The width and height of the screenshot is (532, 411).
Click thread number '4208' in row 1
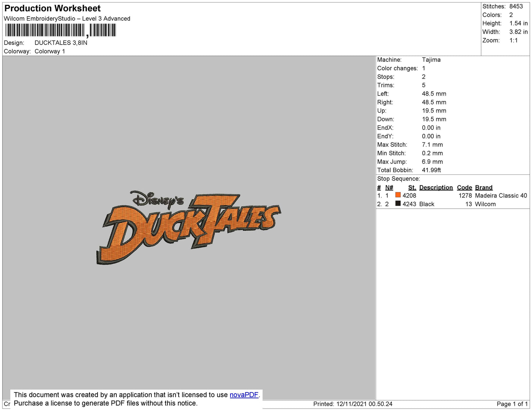click(409, 195)
